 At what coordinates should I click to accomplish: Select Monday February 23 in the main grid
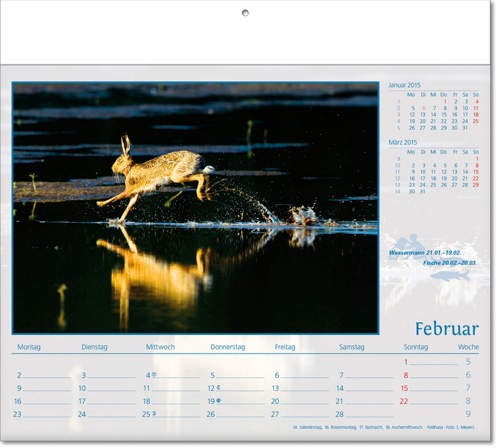click(x=17, y=414)
